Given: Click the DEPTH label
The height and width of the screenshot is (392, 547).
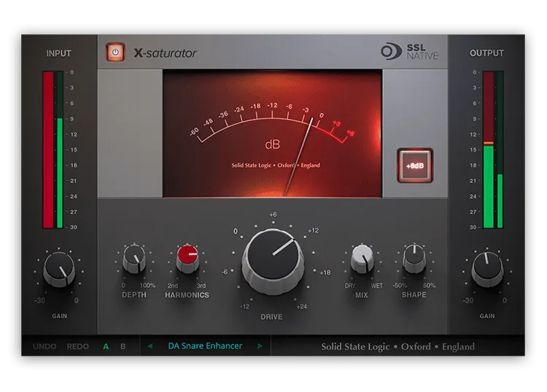Looking at the screenshot, I should 134,295.
